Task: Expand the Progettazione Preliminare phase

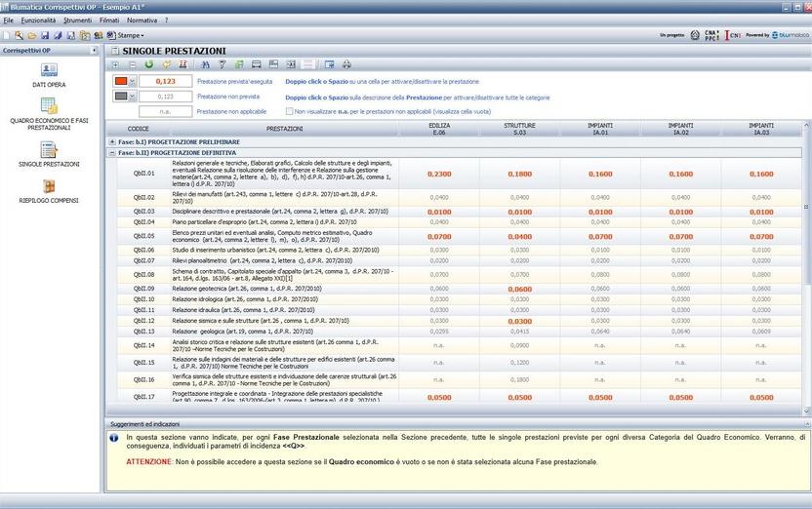Action: point(112,142)
